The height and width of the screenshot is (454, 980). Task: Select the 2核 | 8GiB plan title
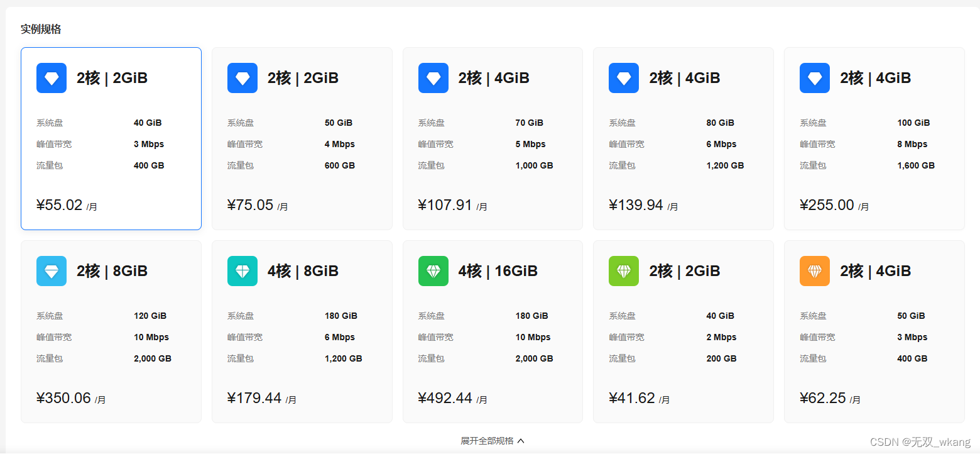(x=112, y=271)
